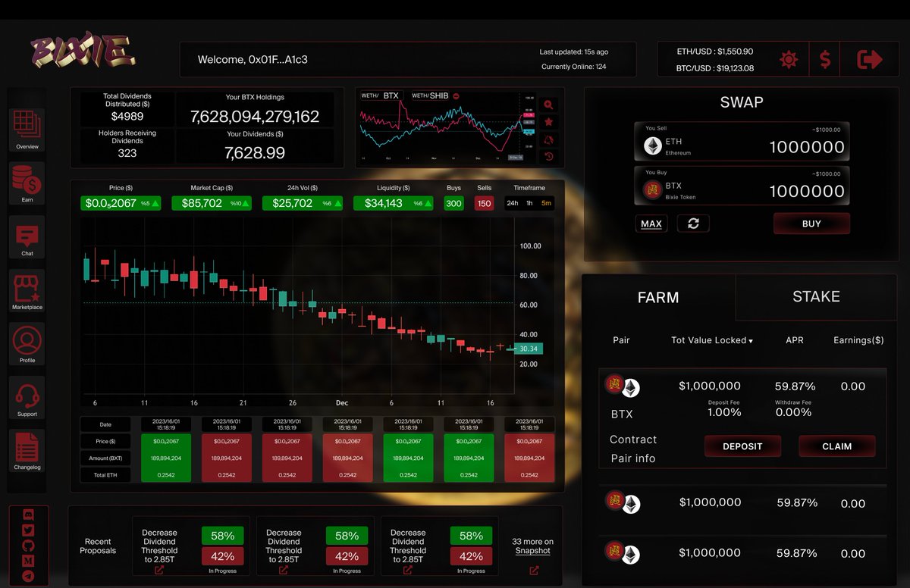Click the APR column header
Screen dimensions: 910x588
coord(795,340)
